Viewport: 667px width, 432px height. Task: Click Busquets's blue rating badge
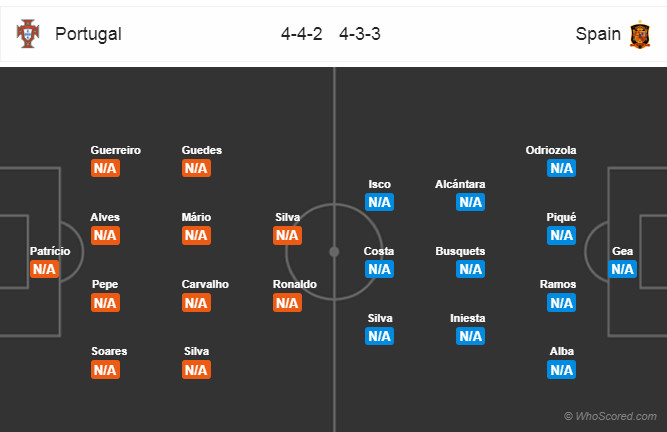coord(469,269)
